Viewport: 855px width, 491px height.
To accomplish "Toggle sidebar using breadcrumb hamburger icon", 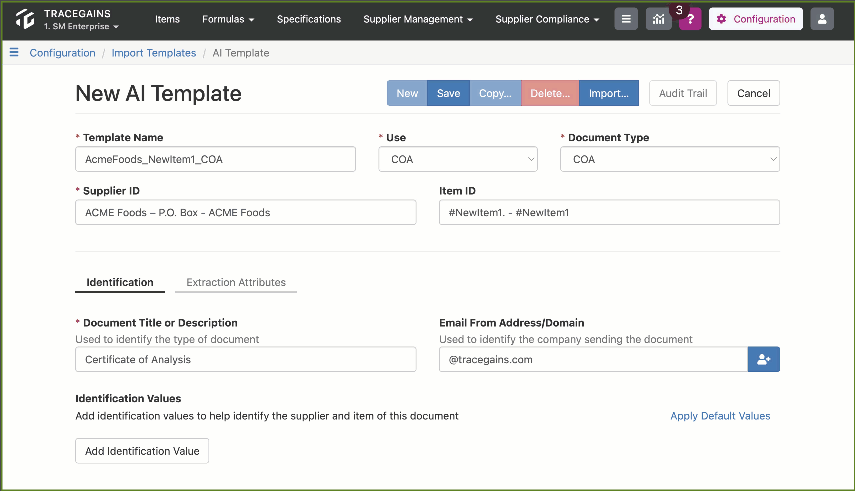I will point(14,52).
